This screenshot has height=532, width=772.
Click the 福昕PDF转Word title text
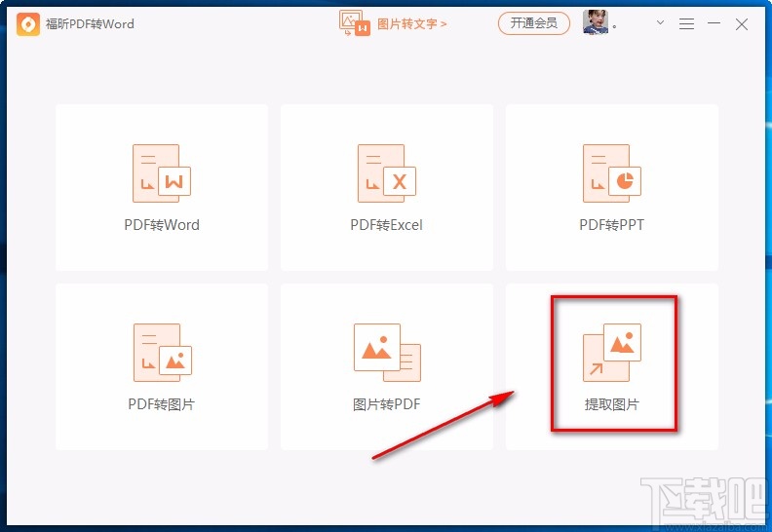click(90, 24)
